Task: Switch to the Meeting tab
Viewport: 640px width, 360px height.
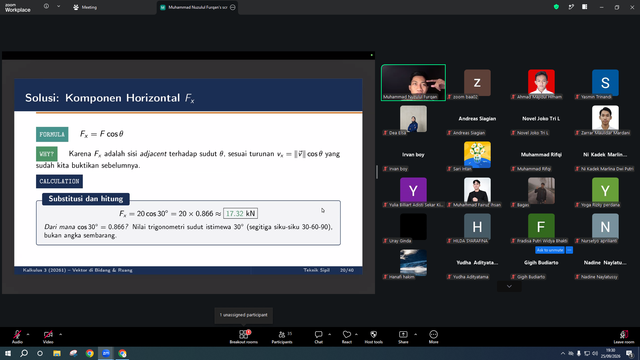Action: click(85, 7)
